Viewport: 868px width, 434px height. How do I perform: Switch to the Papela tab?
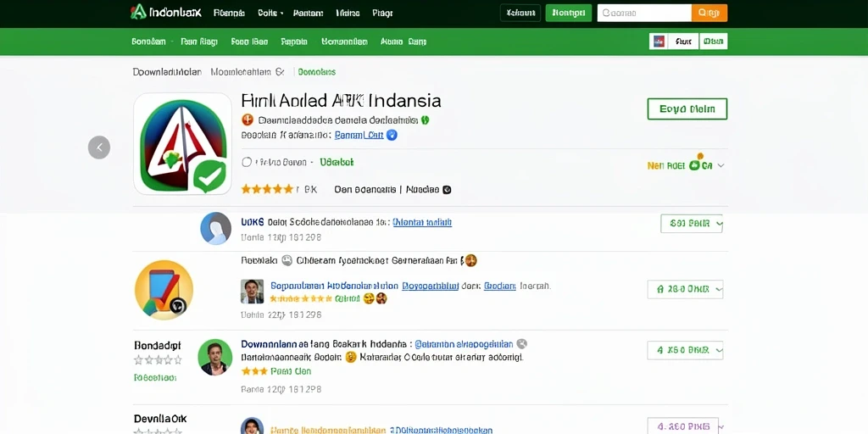[x=294, y=42]
